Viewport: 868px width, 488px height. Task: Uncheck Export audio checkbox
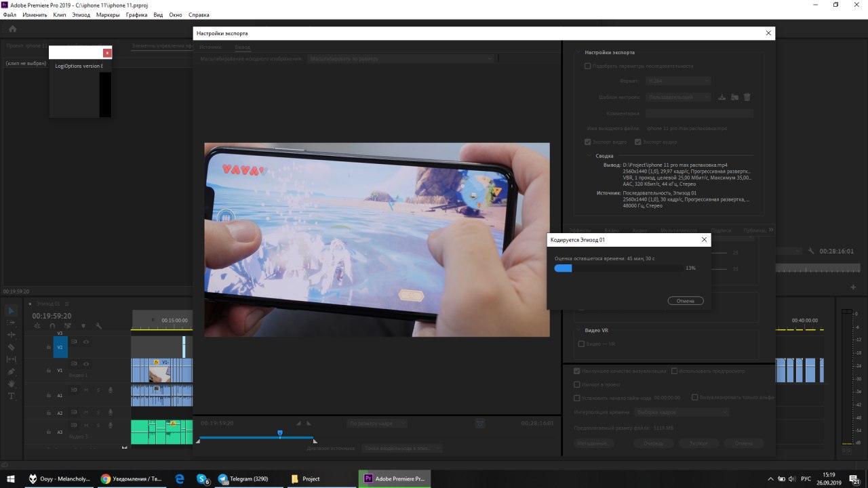click(637, 142)
